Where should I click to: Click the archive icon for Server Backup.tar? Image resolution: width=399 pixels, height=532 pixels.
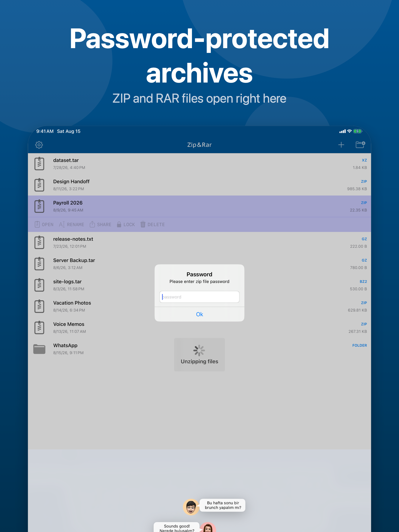(x=39, y=264)
